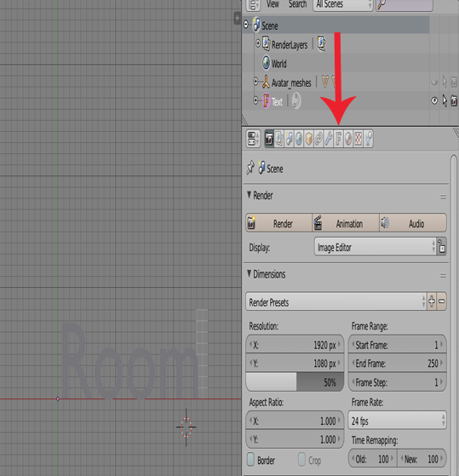Enable the Border checkbox
459x476 pixels.
point(250,459)
